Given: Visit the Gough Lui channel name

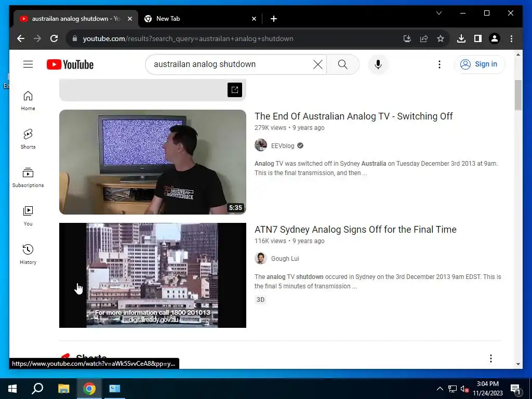Looking at the screenshot, I should [x=285, y=259].
